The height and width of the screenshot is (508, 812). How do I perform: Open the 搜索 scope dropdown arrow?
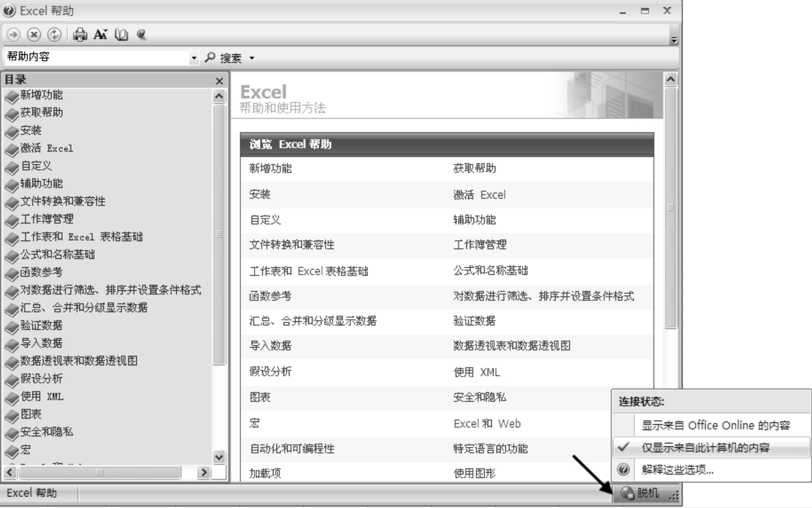point(252,58)
